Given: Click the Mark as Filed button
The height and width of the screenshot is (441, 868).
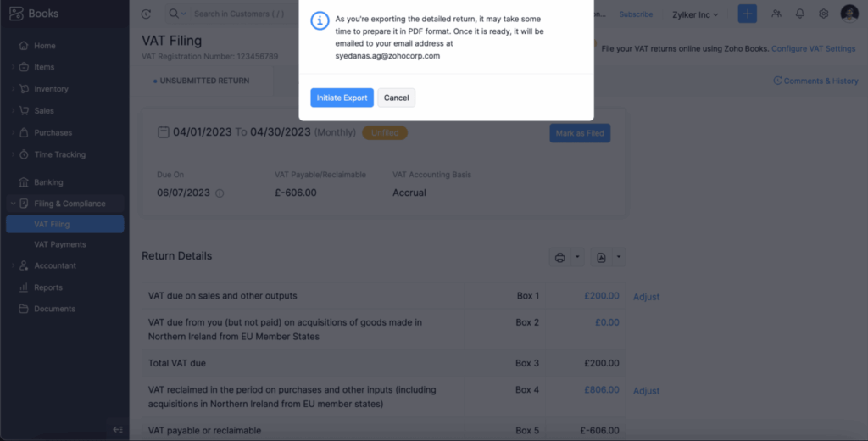Looking at the screenshot, I should 580,133.
